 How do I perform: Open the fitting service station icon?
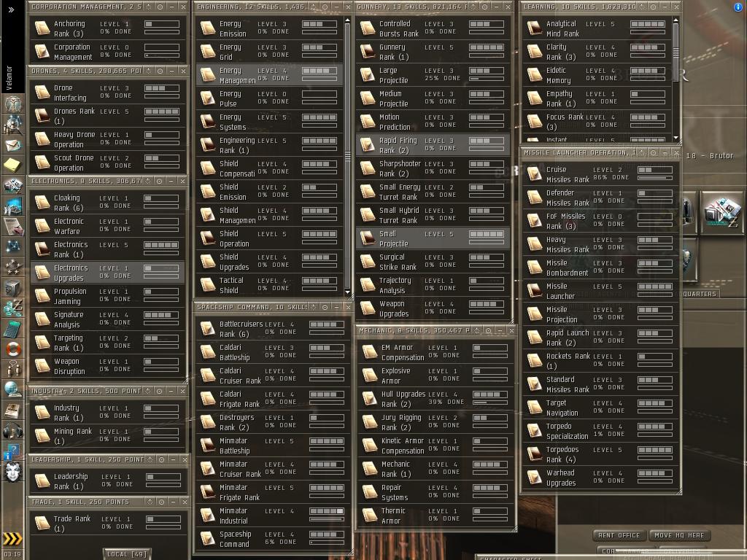pos(723,212)
